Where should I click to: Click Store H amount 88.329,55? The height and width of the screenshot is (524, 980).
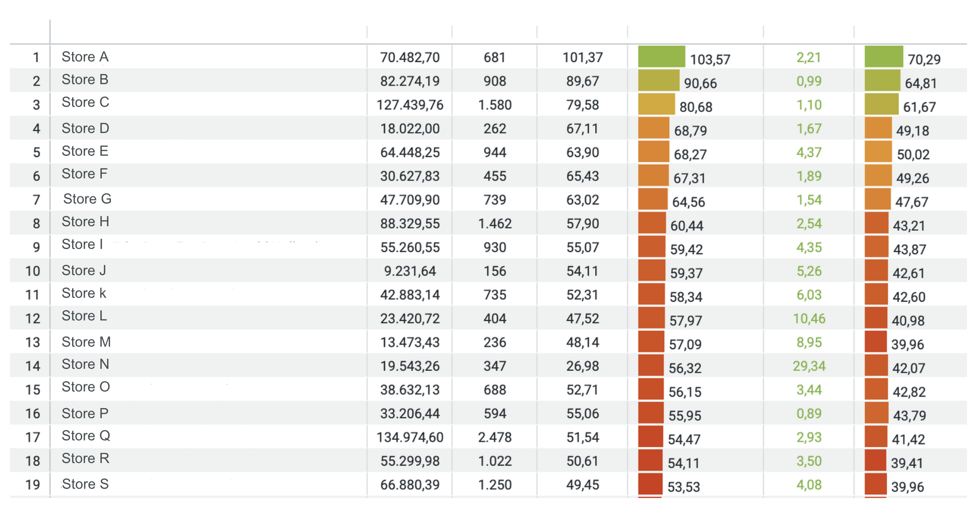409,224
